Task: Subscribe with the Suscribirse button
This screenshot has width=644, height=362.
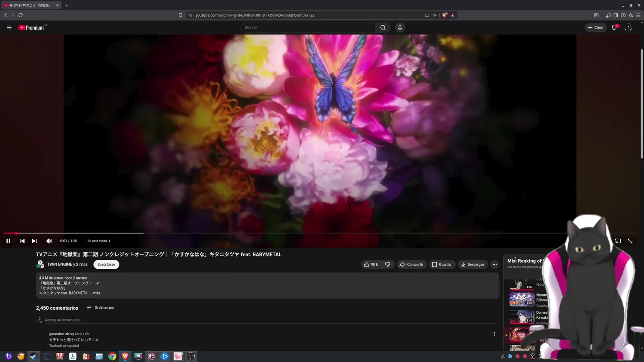Action: click(x=106, y=264)
